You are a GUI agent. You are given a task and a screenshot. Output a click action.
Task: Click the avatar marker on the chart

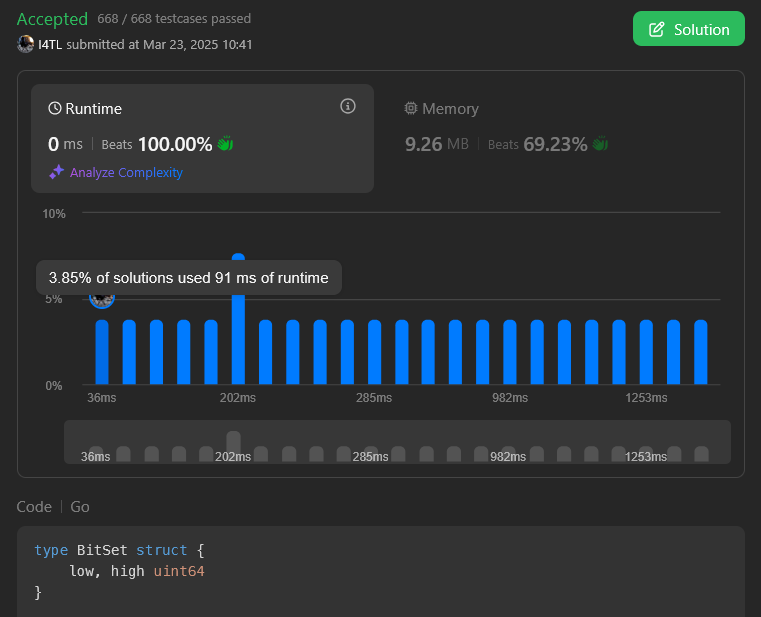pos(102,298)
